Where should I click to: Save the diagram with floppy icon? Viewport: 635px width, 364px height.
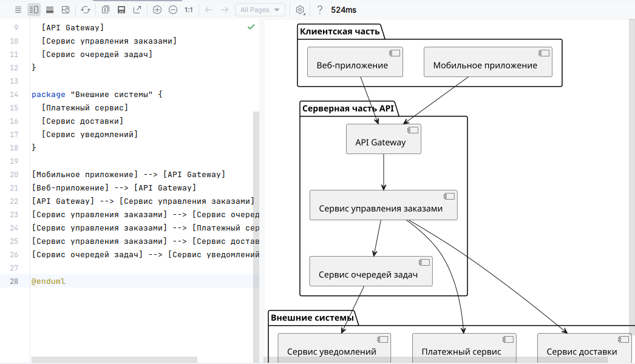click(x=121, y=10)
